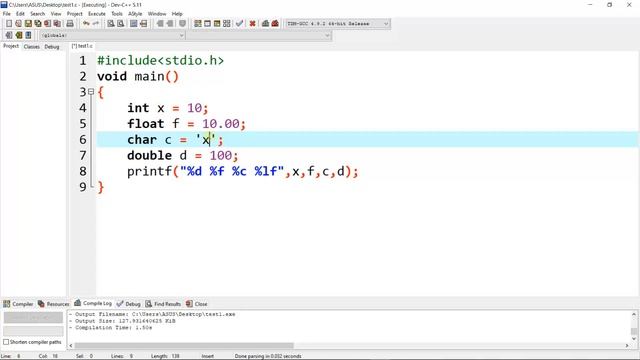Click the Compile & Run toolbar icon
The height and width of the screenshot is (360, 640).
click(x=217, y=24)
